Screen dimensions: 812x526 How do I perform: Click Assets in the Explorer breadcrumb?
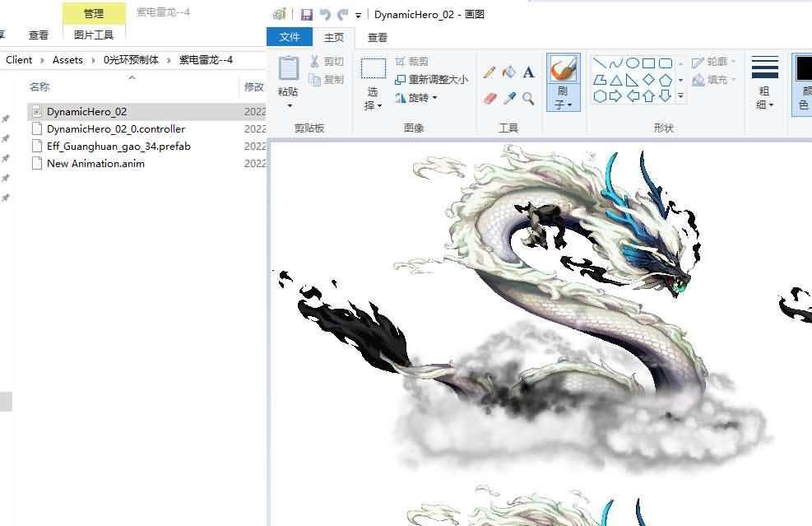click(67, 59)
